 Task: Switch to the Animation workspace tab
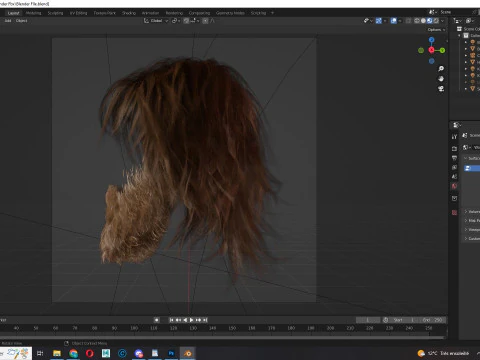pyautogui.click(x=150, y=13)
